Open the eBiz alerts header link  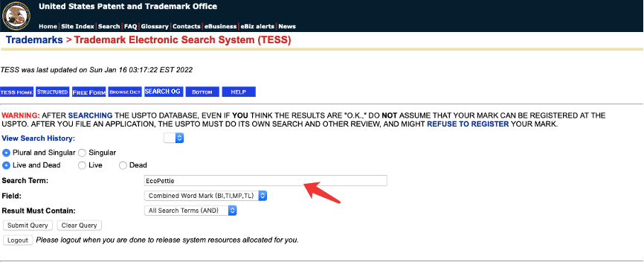[x=257, y=26]
